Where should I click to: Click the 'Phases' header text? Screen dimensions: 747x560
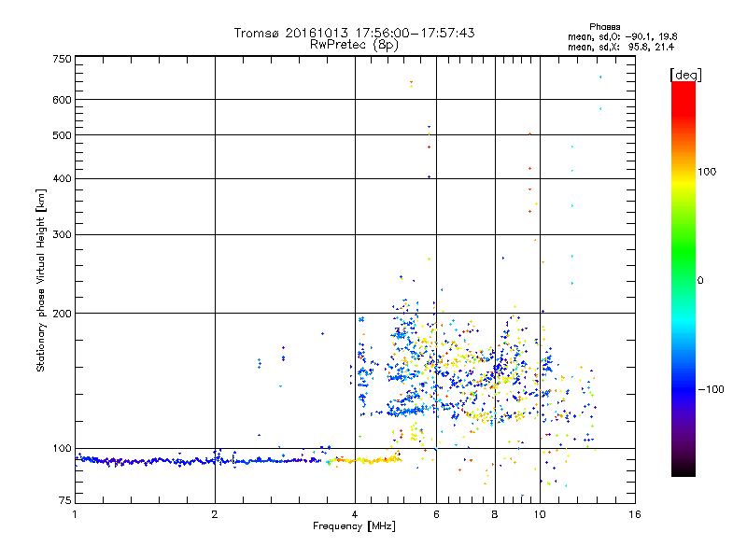(604, 27)
